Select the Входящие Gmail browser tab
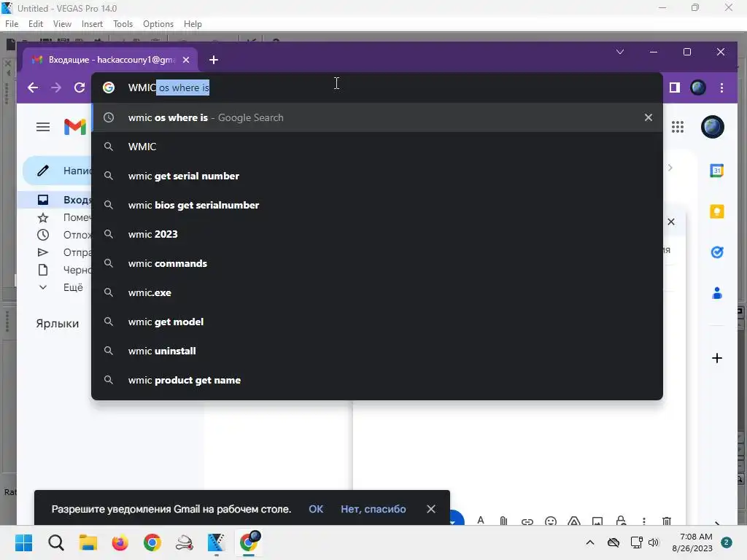Viewport: 747px width, 560px height. point(111,60)
